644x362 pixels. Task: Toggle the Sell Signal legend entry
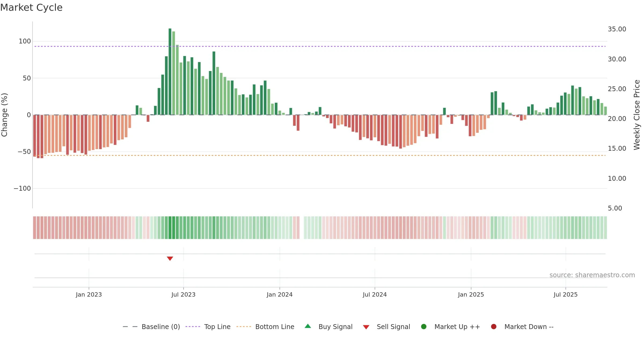coord(386,327)
